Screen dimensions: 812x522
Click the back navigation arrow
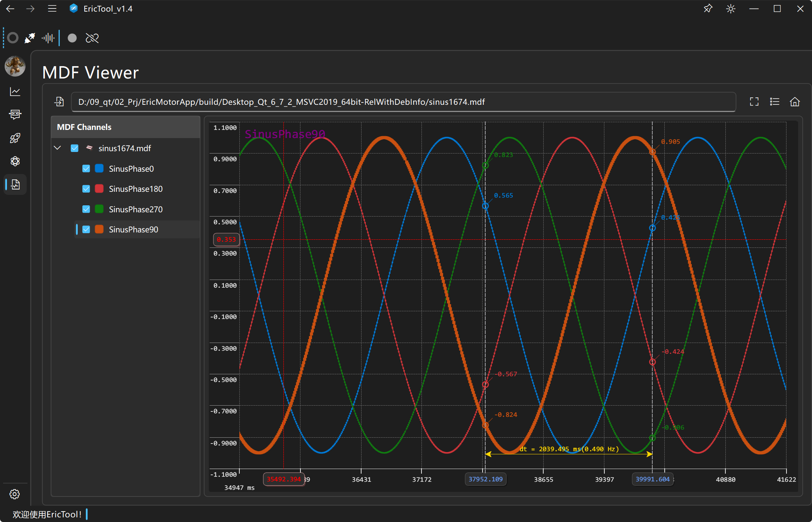pyautogui.click(x=10, y=9)
